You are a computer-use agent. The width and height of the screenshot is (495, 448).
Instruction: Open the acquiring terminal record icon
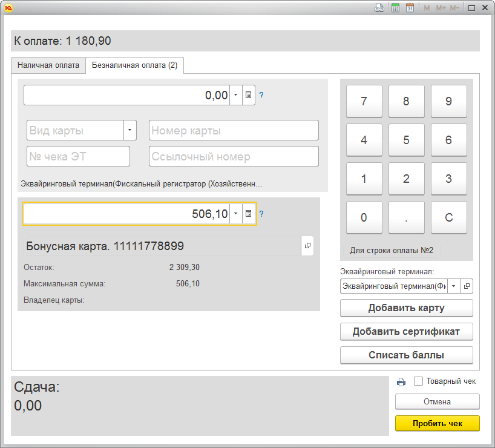click(467, 286)
